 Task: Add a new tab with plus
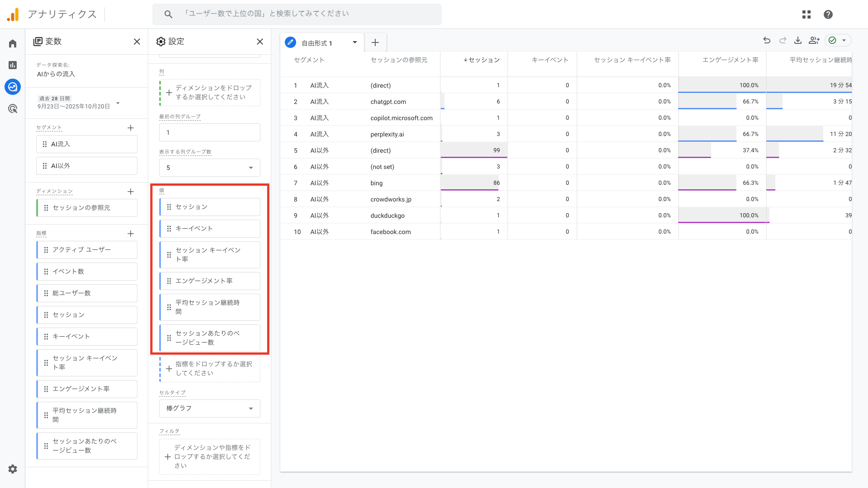375,42
